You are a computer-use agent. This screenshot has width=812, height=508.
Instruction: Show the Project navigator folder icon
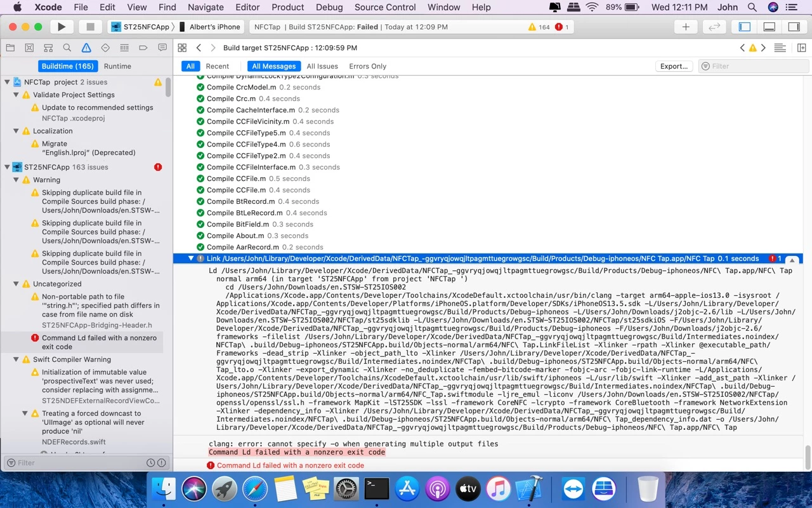point(10,48)
